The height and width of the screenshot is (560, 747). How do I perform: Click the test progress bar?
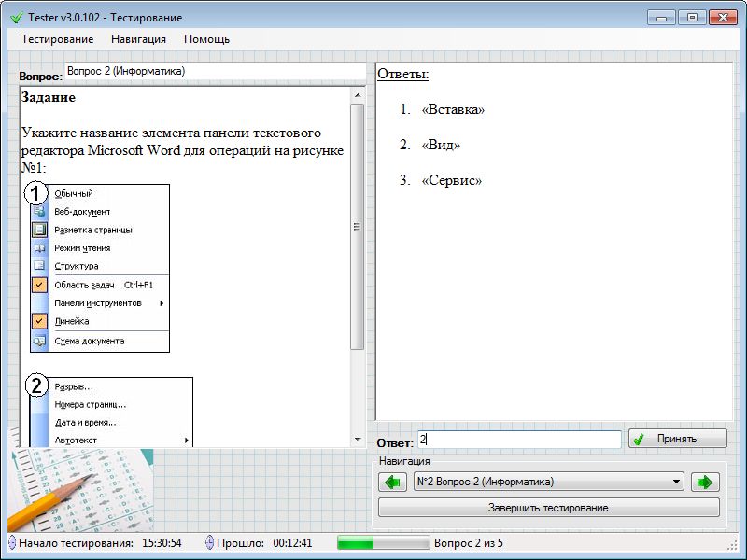pyautogui.click(x=384, y=543)
